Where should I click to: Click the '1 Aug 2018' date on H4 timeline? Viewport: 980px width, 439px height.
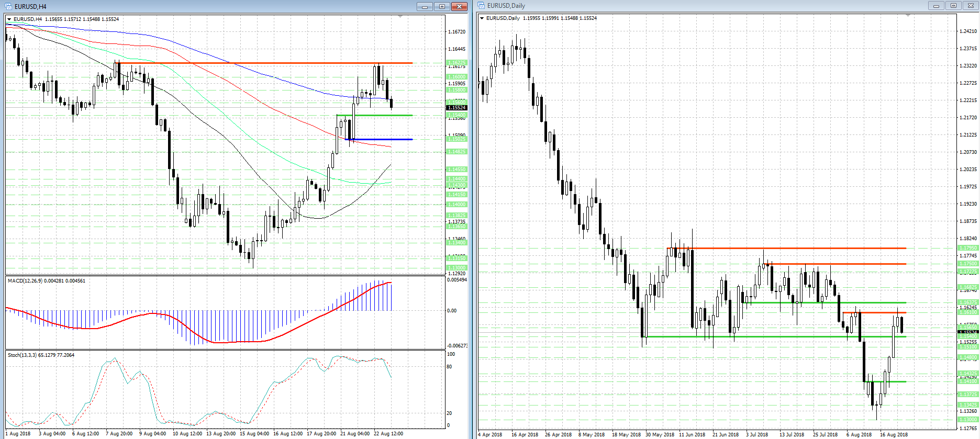pyautogui.click(x=18, y=434)
